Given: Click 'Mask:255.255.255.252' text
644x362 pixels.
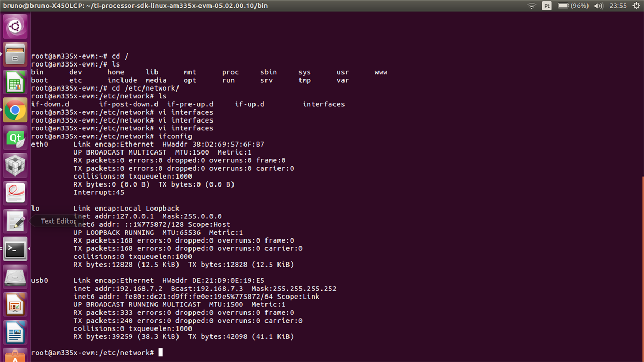Looking at the screenshot, I should pyautogui.click(x=294, y=289).
